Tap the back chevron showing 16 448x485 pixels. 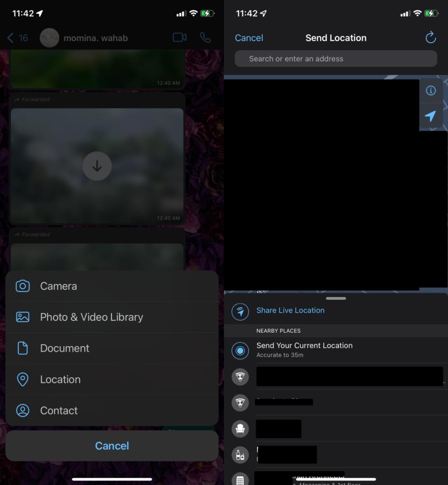click(x=17, y=38)
